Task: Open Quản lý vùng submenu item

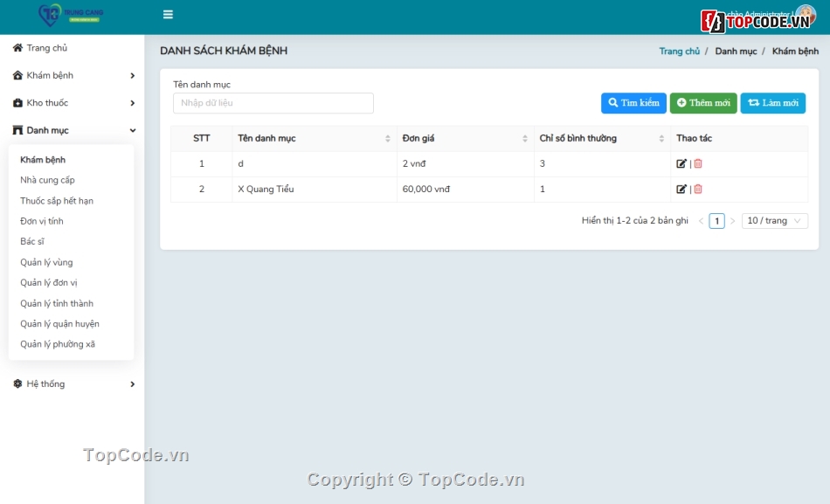Action: (46, 262)
